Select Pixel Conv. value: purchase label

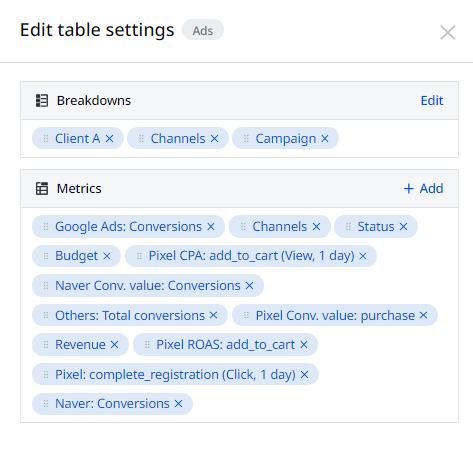(x=335, y=315)
